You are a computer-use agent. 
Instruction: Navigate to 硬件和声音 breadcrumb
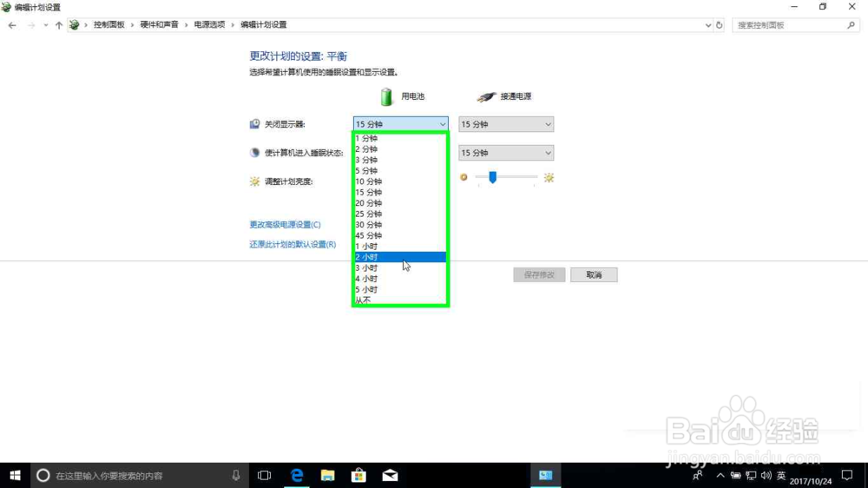point(160,25)
